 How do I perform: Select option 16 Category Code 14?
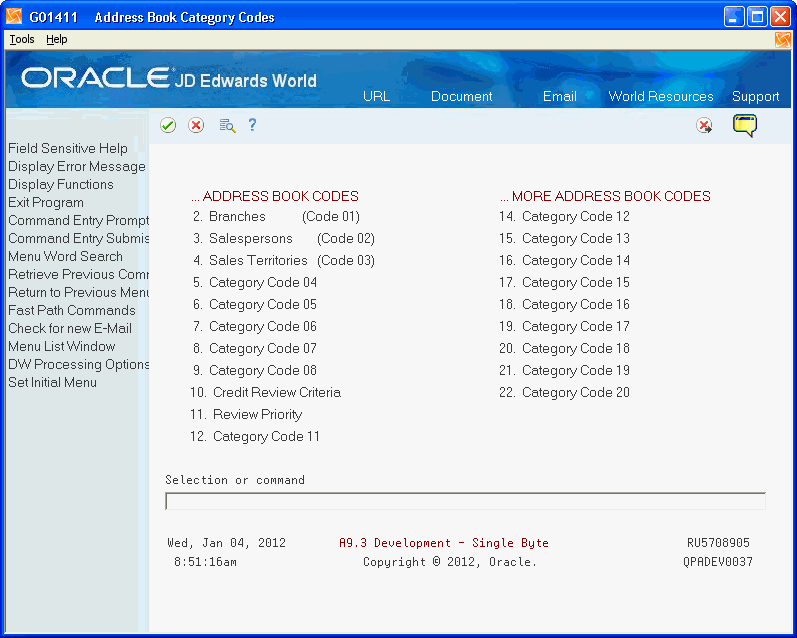[564, 260]
